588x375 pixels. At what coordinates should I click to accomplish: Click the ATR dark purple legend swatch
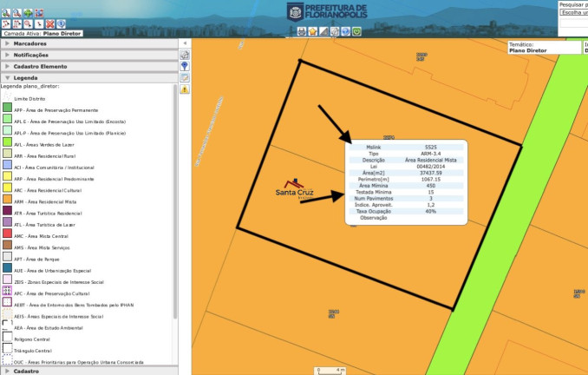pyautogui.click(x=7, y=210)
